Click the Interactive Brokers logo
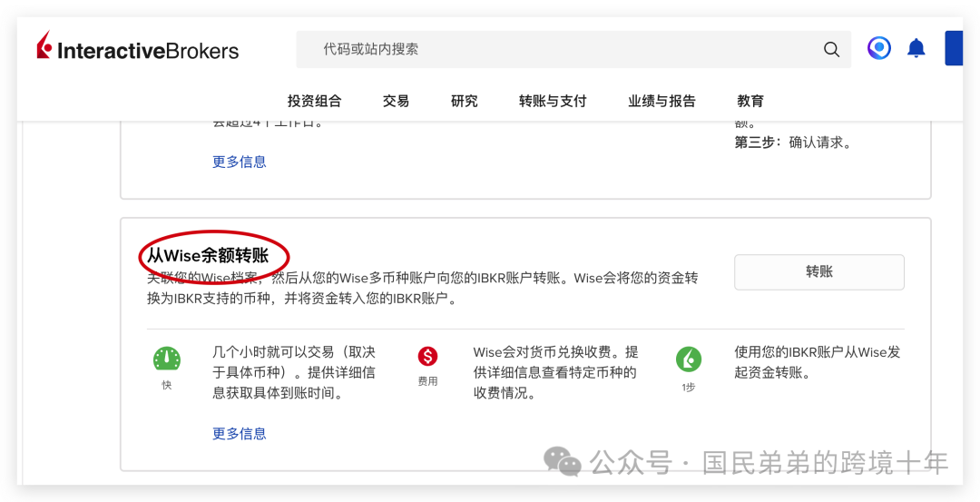This screenshot has width=980, height=502. 138,47
